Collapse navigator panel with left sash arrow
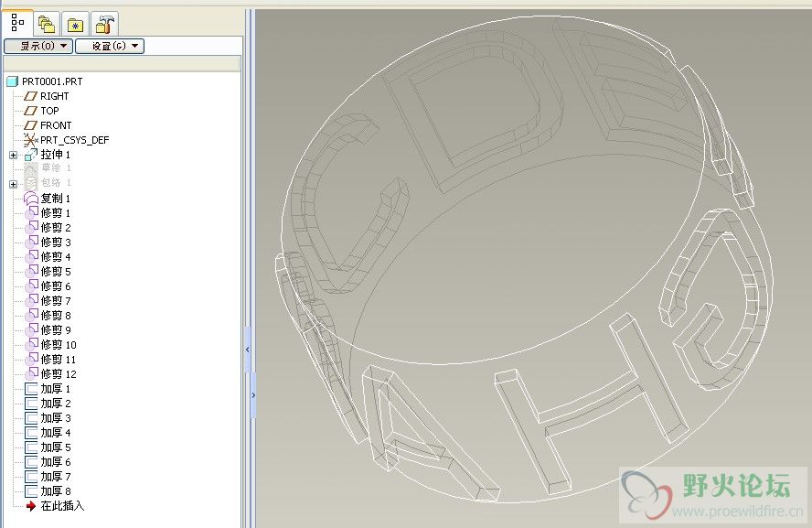This screenshot has height=528, width=812. pyautogui.click(x=248, y=350)
